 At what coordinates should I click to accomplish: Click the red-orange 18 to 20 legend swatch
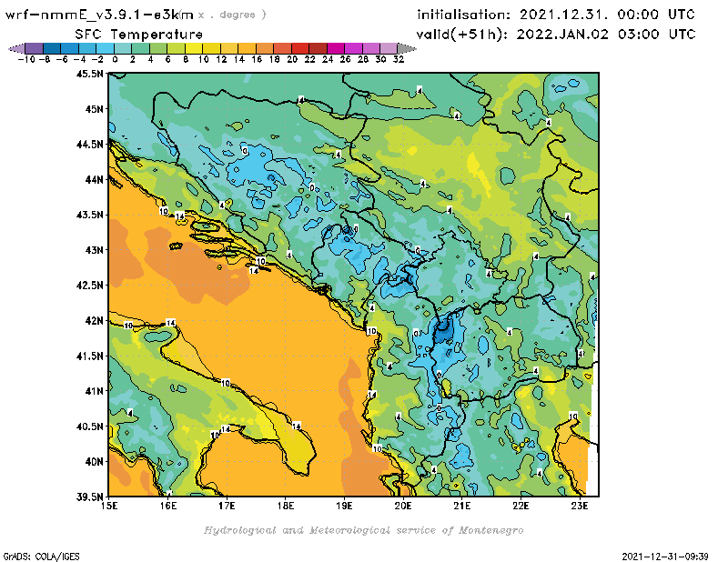click(282, 48)
